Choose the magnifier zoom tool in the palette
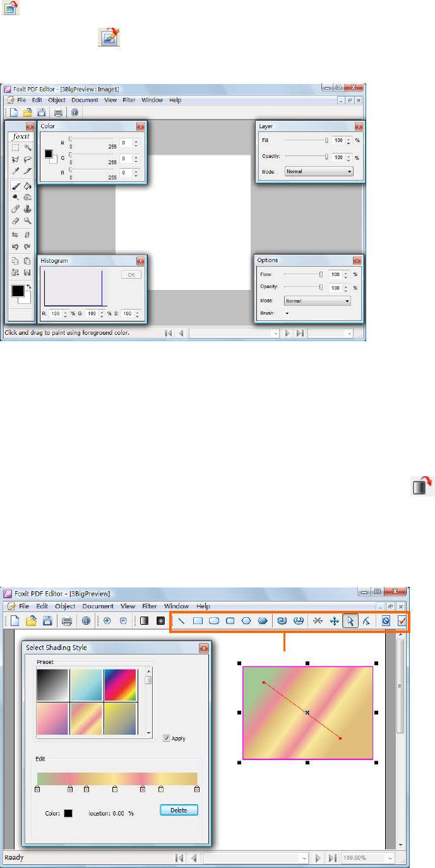 27,221
